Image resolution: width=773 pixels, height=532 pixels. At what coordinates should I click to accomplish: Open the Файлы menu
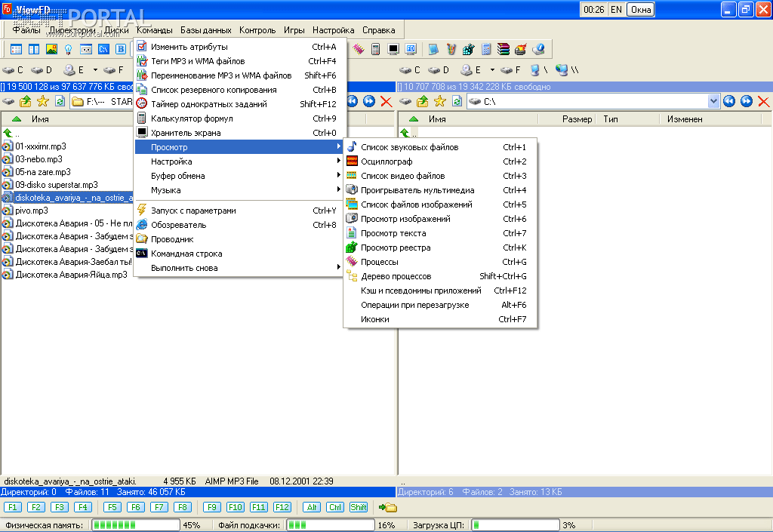26,30
